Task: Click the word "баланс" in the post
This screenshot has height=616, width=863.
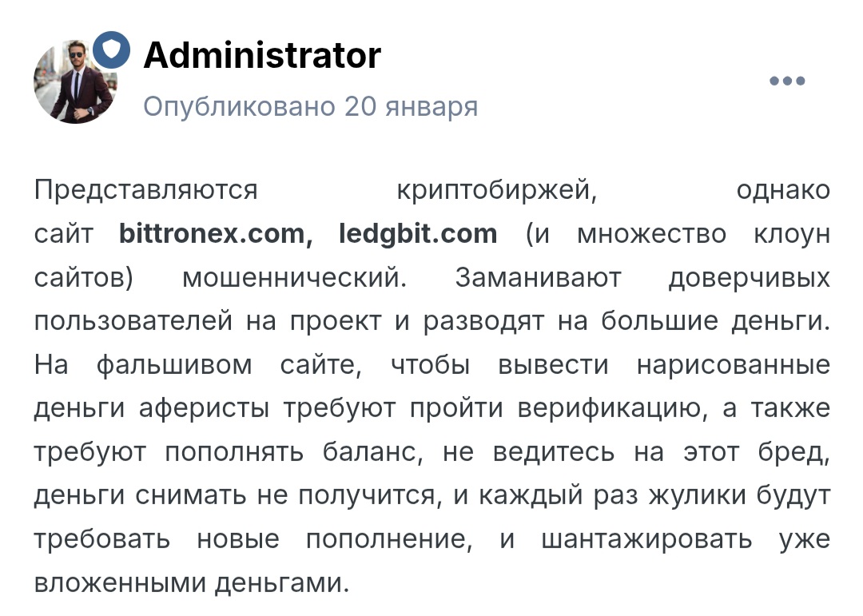Action: (370, 452)
